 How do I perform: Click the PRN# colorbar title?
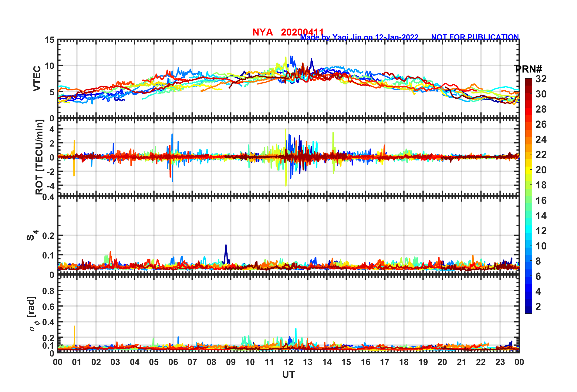point(528,69)
